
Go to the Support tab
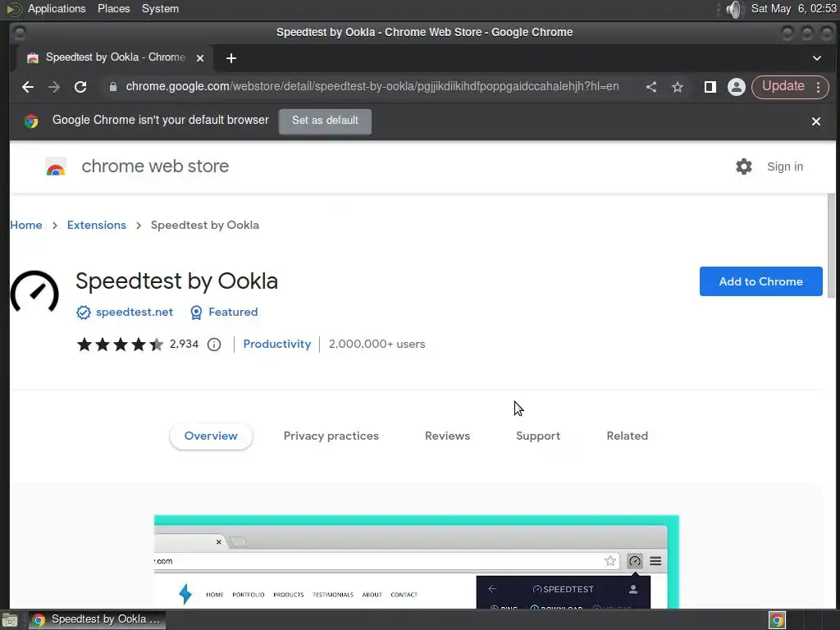[538, 436]
